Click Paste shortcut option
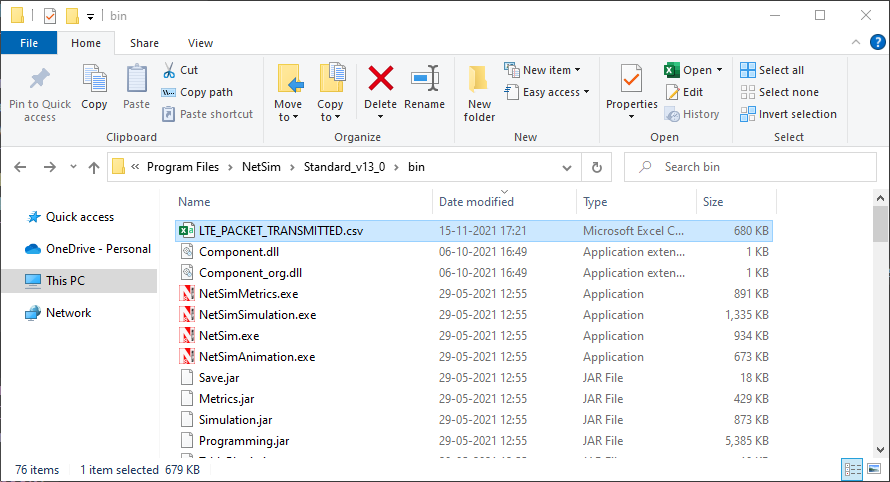 coord(208,114)
